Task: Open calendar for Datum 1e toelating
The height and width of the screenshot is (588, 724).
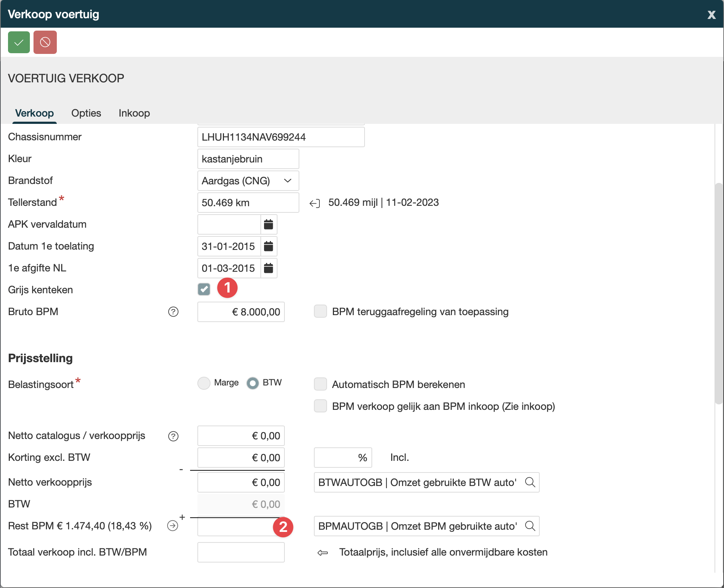Action: [268, 246]
